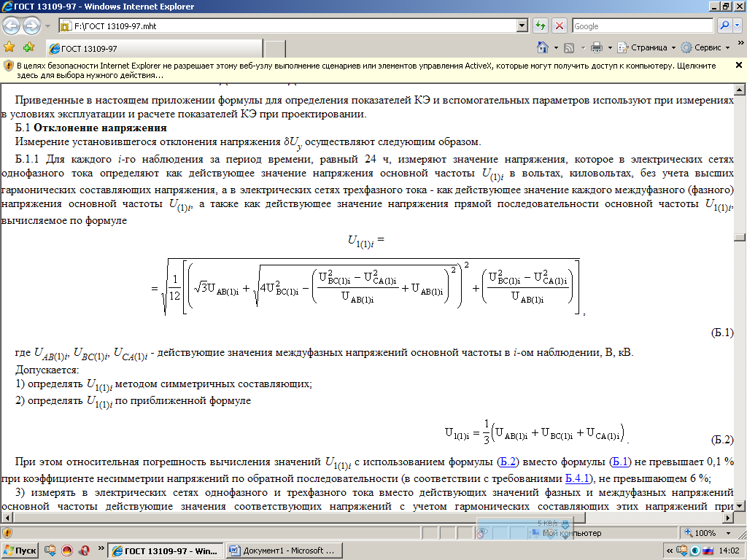Screen dimensions: 747x560
Task: Open the Сервис menu
Action: coord(705,47)
